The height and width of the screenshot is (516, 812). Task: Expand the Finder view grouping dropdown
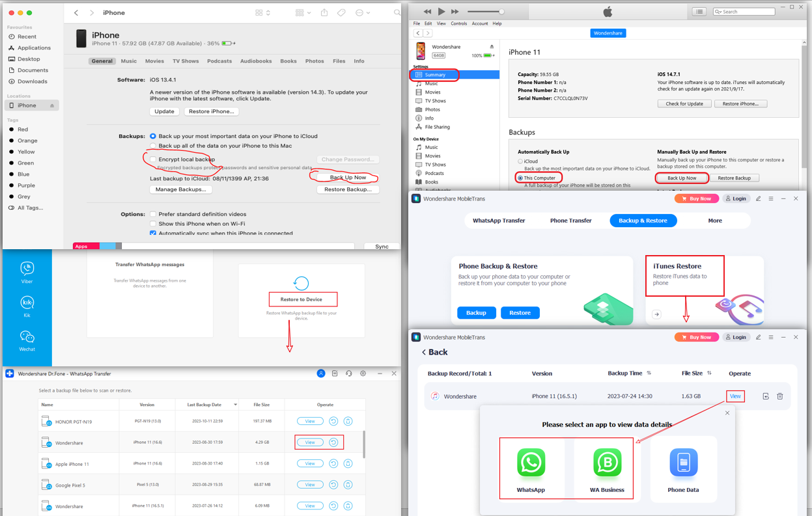pos(303,12)
